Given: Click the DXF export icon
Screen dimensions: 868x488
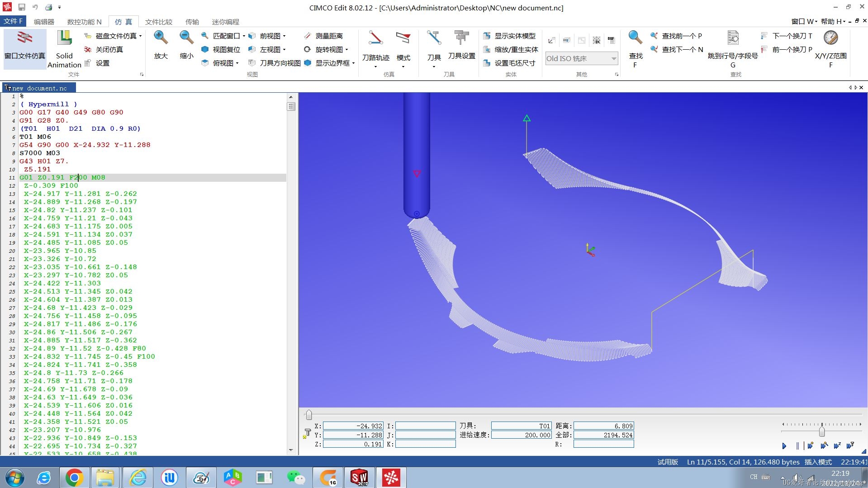Looking at the screenshot, I should (611, 40).
